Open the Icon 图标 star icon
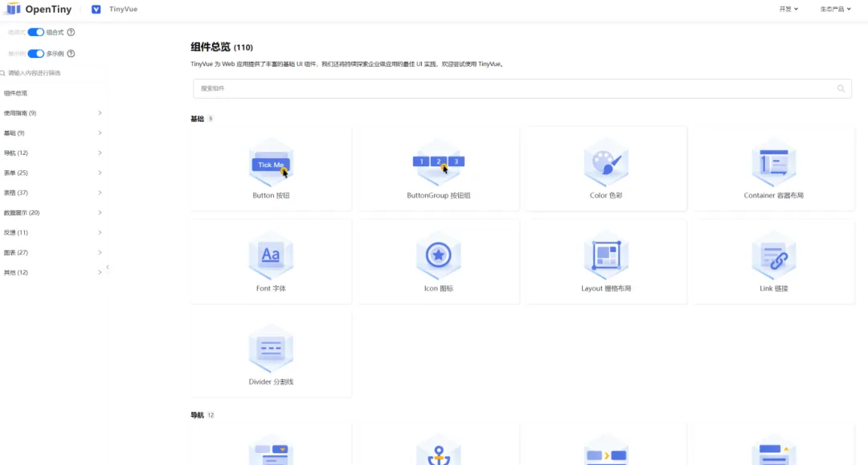Viewport: 868px width, 465px height. pyautogui.click(x=439, y=255)
